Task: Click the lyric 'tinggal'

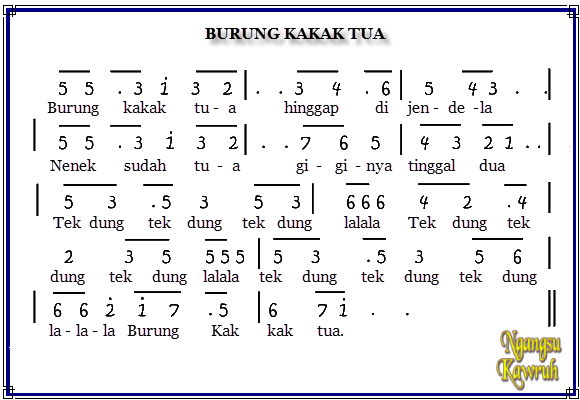Action: pos(432,166)
